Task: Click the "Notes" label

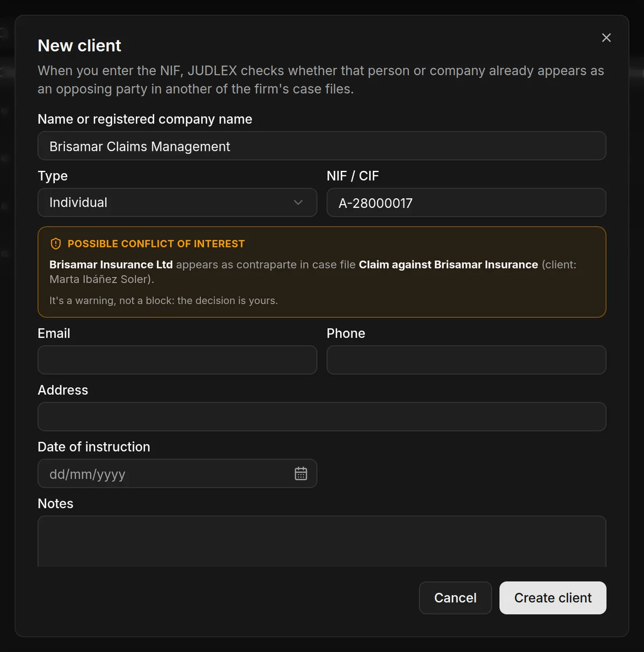Action: 55,504
